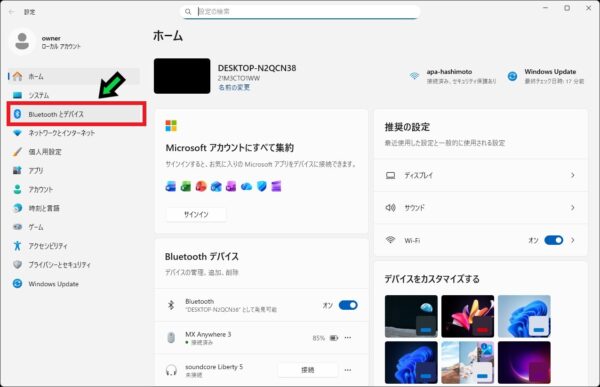Click the Windows Update icon in sidebar
The width and height of the screenshot is (600, 387).
[x=17, y=283]
